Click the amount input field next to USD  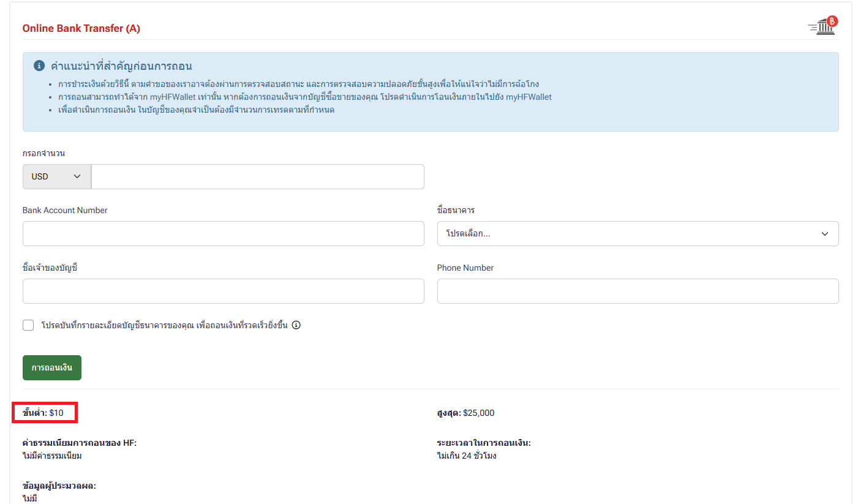257,176
